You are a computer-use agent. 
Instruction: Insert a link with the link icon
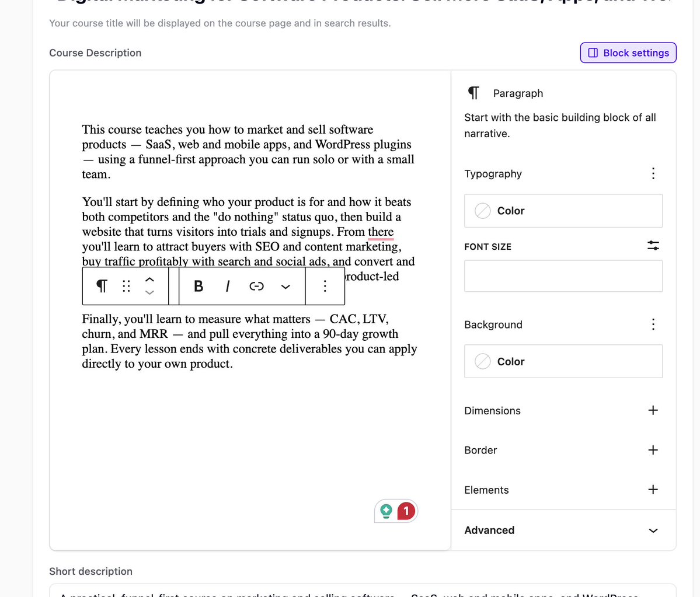coord(256,286)
